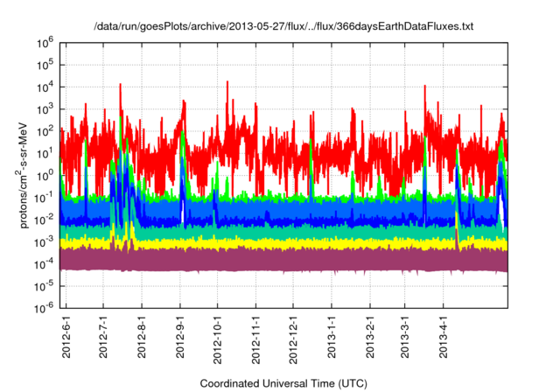This screenshot has height=392, width=560.
Task: Click the 10^1 y-axis tick label
Action: [x=45, y=154]
